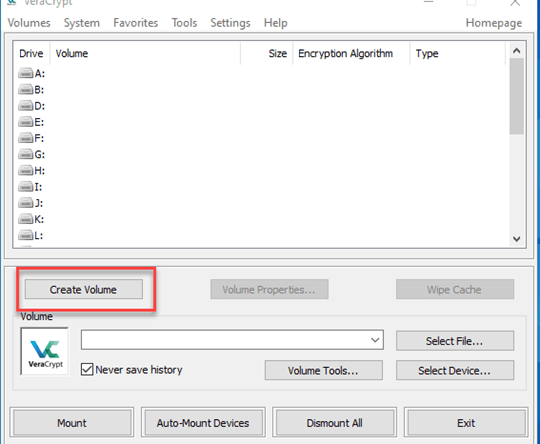Image resolution: width=540 pixels, height=444 pixels.
Task: Click scroll up arrow in drive list
Action: 517,51
